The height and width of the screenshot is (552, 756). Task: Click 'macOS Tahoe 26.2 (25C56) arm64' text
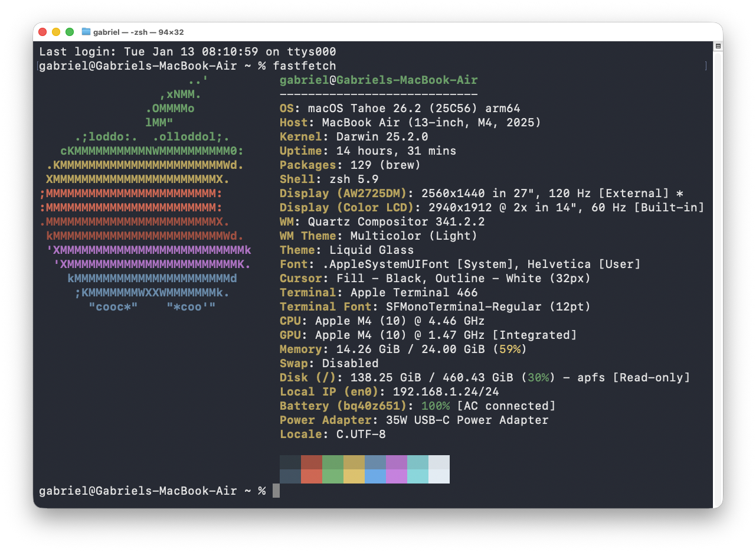tap(414, 109)
